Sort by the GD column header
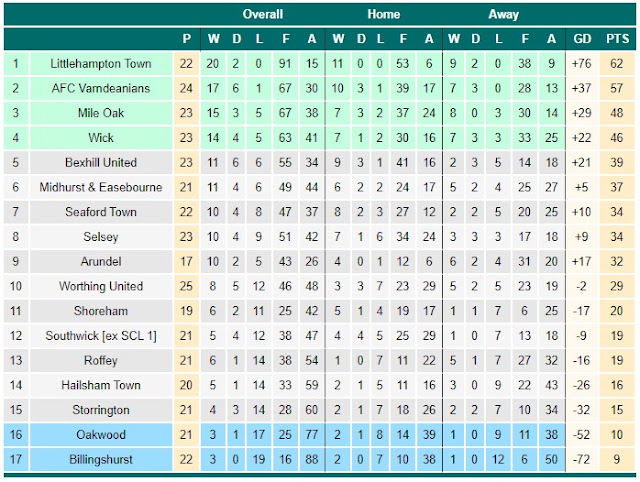640x482 pixels. click(582, 39)
